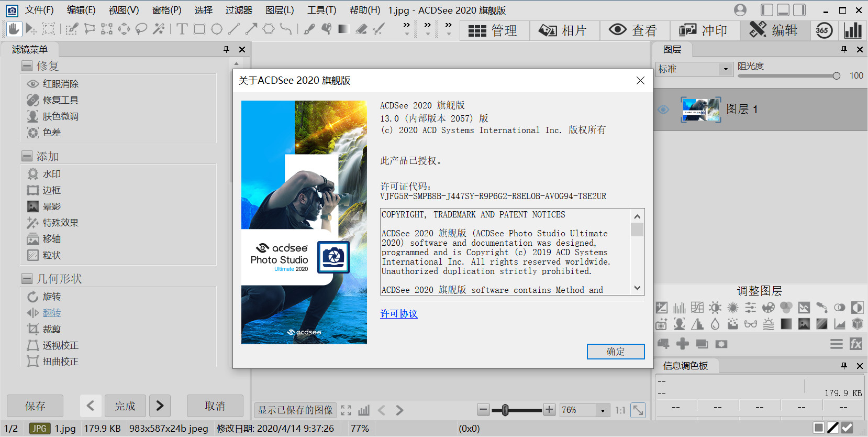Activate the Magic Wand tool
This screenshot has width=868, height=437.
(x=159, y=29)
